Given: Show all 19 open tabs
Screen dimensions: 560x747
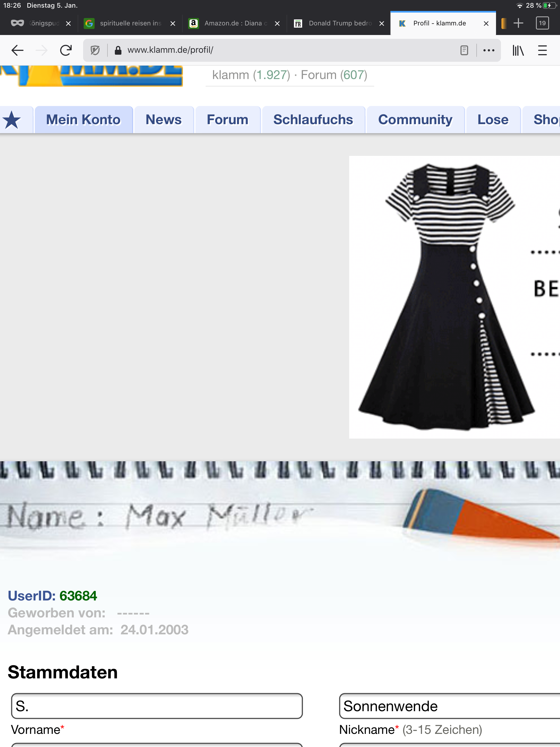Looking at the screenshot, I should 542,23.
